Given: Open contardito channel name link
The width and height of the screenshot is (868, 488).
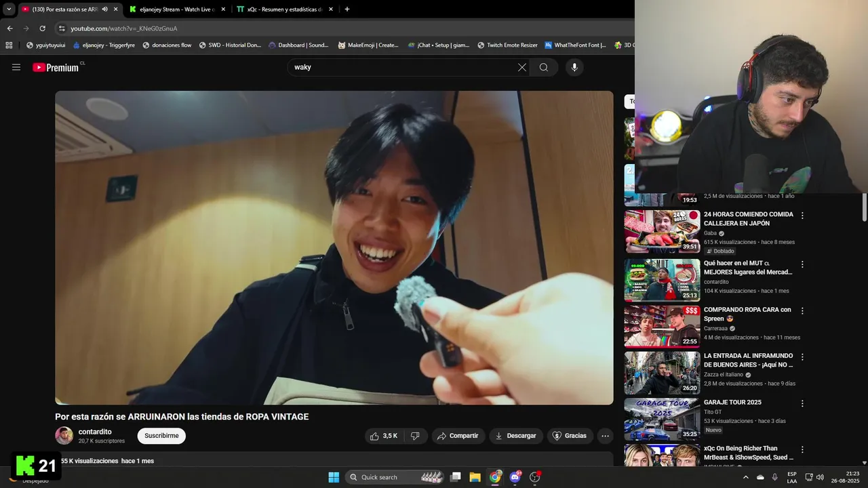Looking at the screenshot, I should tap(95, 432).
